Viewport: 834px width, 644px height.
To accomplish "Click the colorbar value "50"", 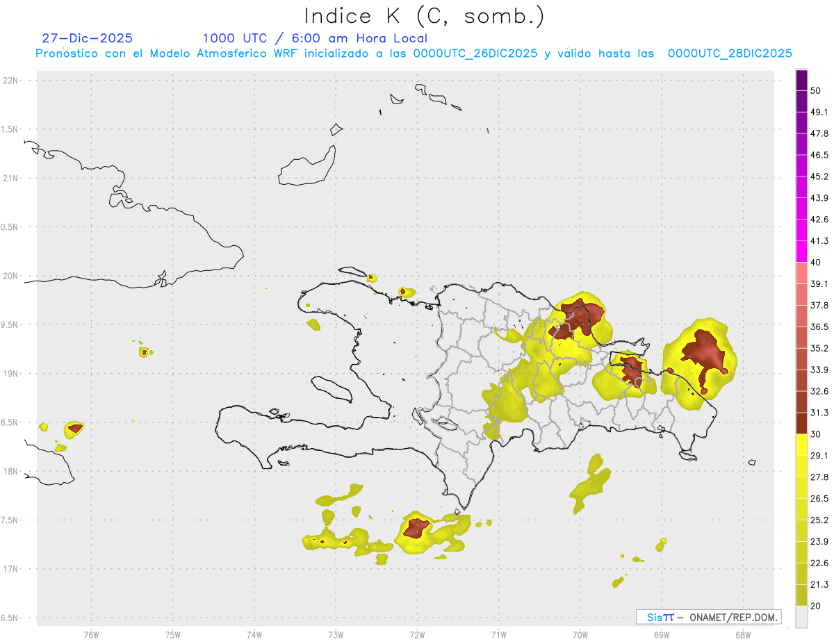I will (x=817, y=90).
